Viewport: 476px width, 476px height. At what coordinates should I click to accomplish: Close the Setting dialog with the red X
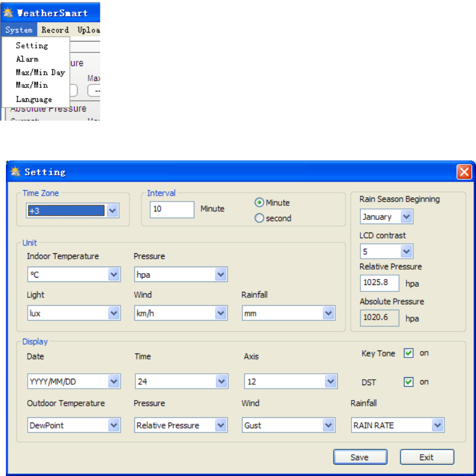click(464, 172)
